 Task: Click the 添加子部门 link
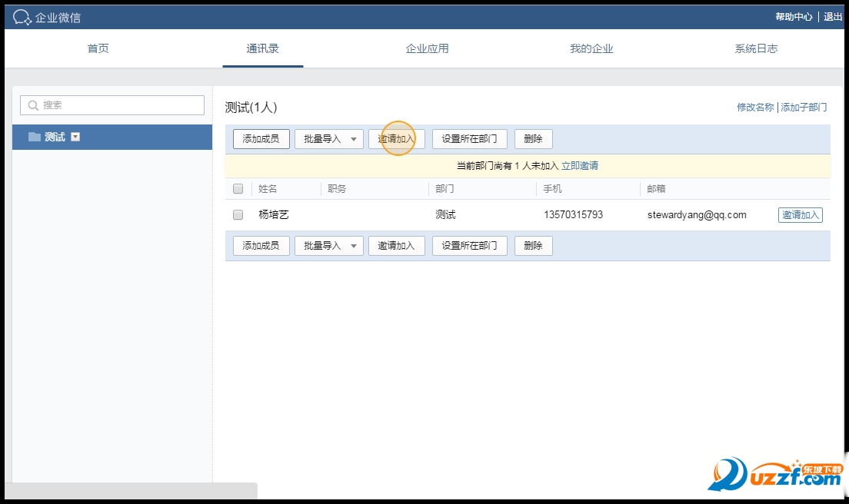coord(804,107)
